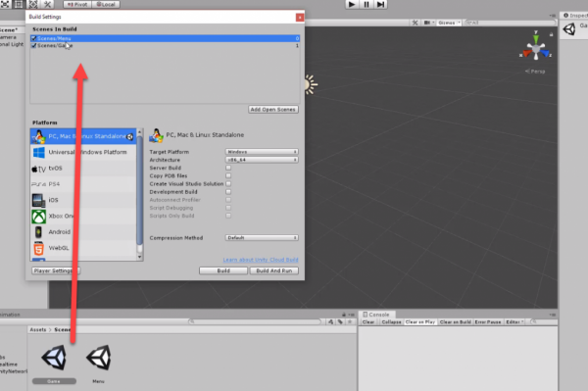The height and width of the screenshot is (391, 588).
Task: Select the custom editor tools wrench icon
Action: coord(48,4)
